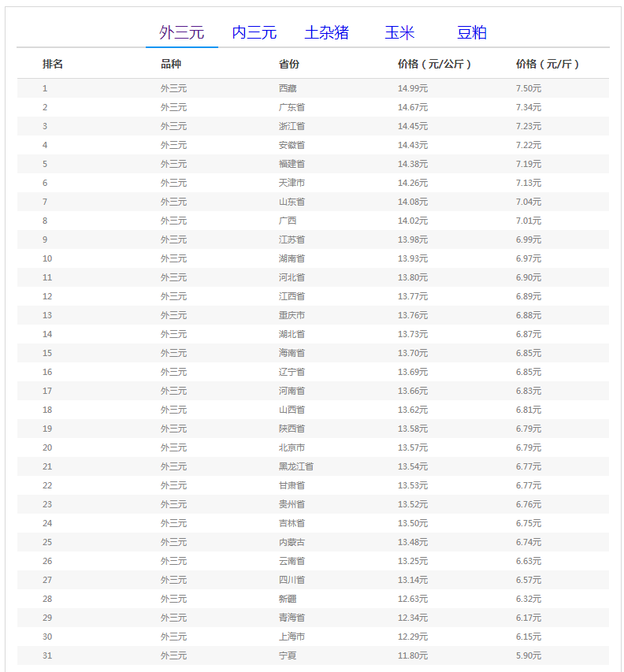Select the 陕西省 province cell
The width and height of the screenshot is (624, 672).
(x=292, y=428)
